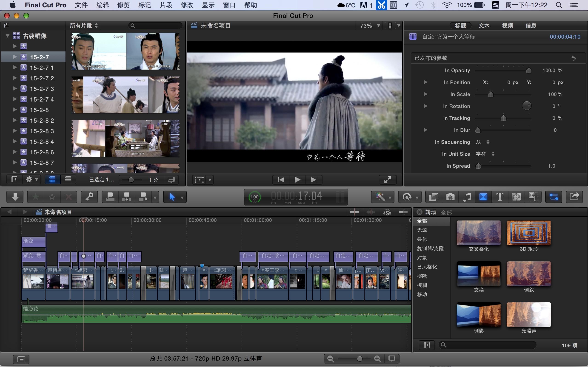Show the photos browser camera icon
Viewport: 588px width, 367px height.
(450, 197)
